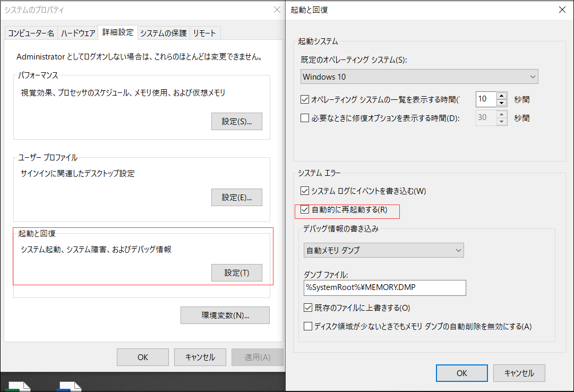This screenshot has width=574, height=392.
Task: Decrease OS list display time with down arrow
Action: click(x=502, y=103)
